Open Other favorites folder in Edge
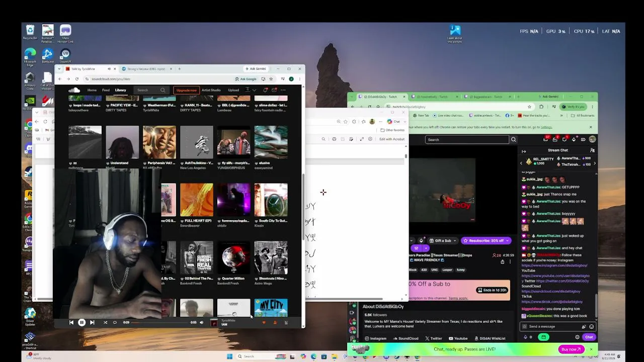This screenshot has width=644, height=362. pyautogui.click(x=392, y=130)
